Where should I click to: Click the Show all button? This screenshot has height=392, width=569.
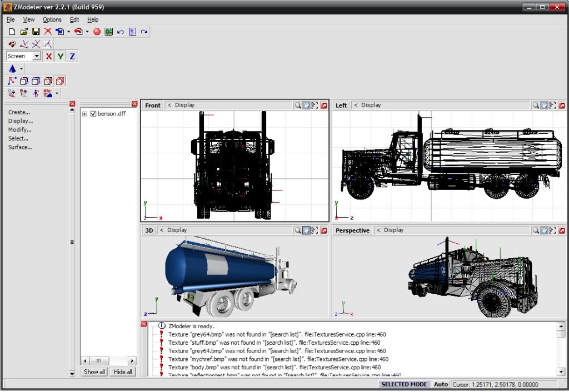pyautogui.click(x=94, y=371)
